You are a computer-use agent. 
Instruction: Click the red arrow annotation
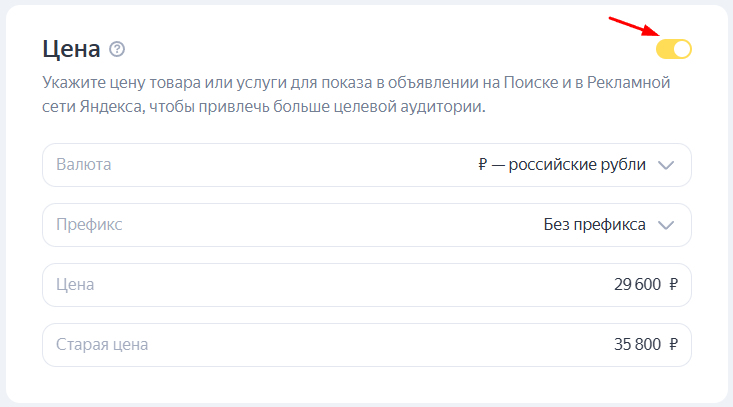631,29
